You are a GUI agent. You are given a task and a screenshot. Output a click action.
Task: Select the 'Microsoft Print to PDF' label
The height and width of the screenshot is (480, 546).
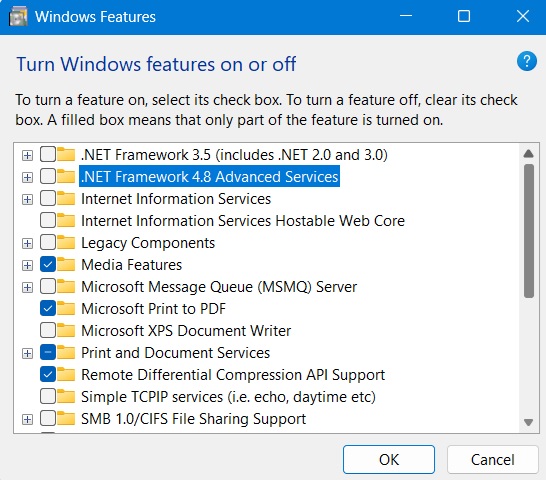click(154, 309)
